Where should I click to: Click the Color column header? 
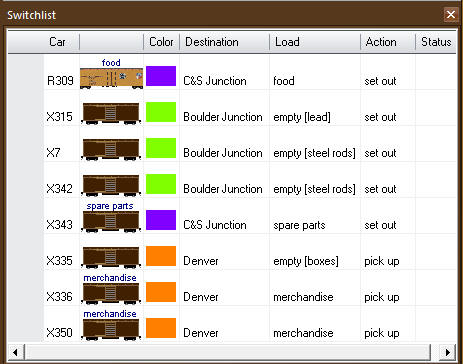click(161, 42)
